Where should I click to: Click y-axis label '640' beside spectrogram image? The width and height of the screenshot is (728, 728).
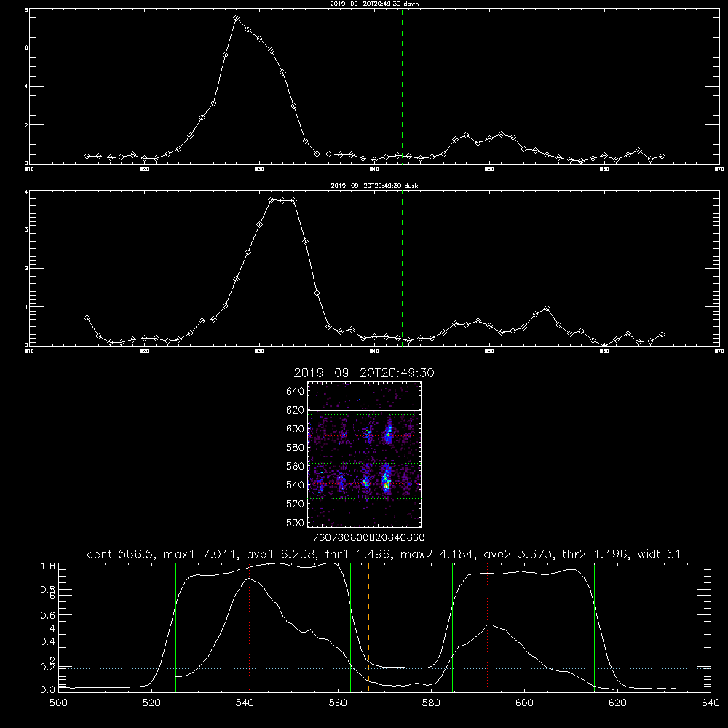[x=295, y=392]
